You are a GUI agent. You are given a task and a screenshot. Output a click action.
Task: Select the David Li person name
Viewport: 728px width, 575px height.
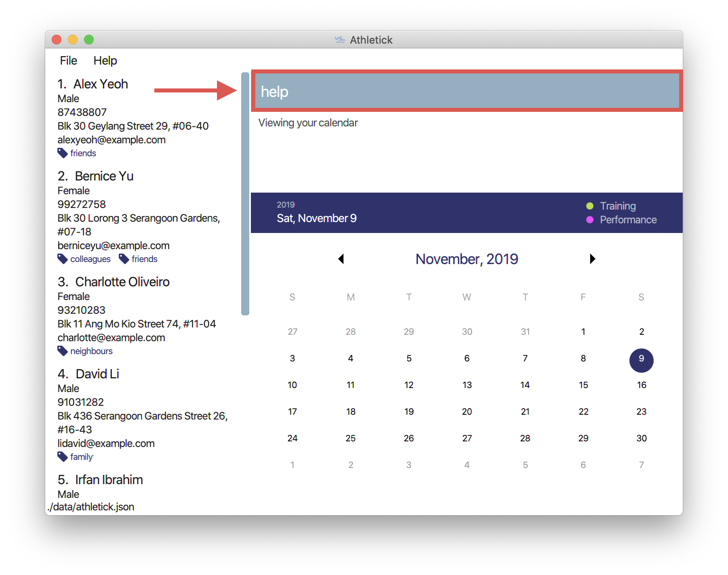97,374
